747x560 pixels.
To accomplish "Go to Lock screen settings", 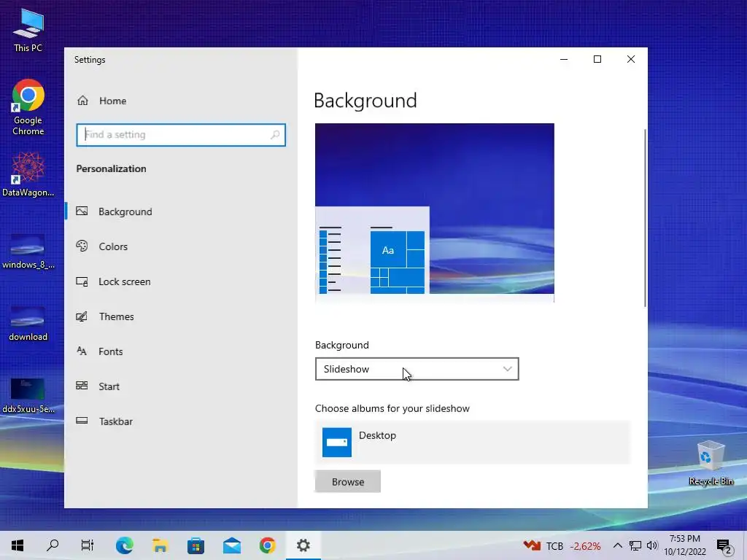I will pos(181,281).
